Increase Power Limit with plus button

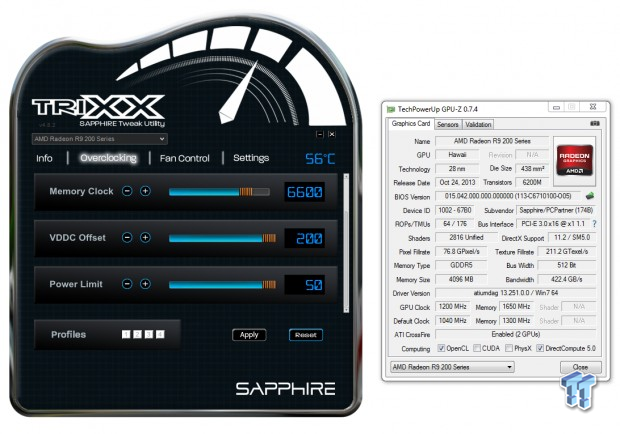click(146, 284)
